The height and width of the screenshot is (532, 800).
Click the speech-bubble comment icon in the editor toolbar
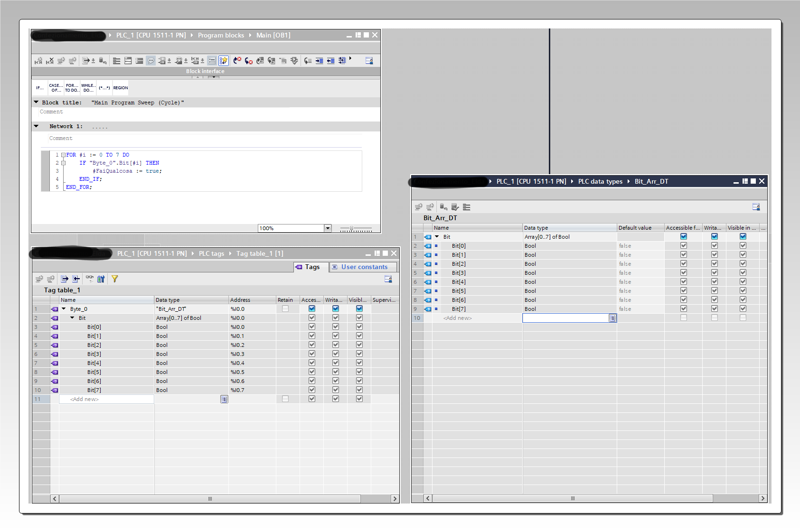coord(151,61)
